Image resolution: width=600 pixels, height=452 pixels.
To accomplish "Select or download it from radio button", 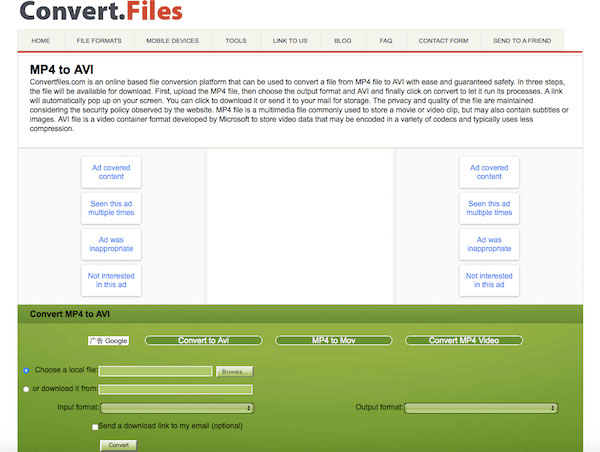I will pyautogui.click(x=26, y=389).
